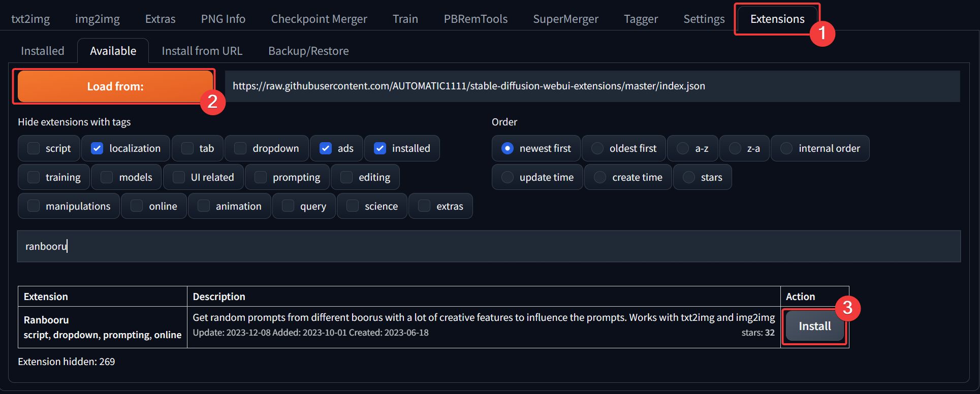
Task: Uncheck the localization tag filter
Action: (x=97, y=148)
